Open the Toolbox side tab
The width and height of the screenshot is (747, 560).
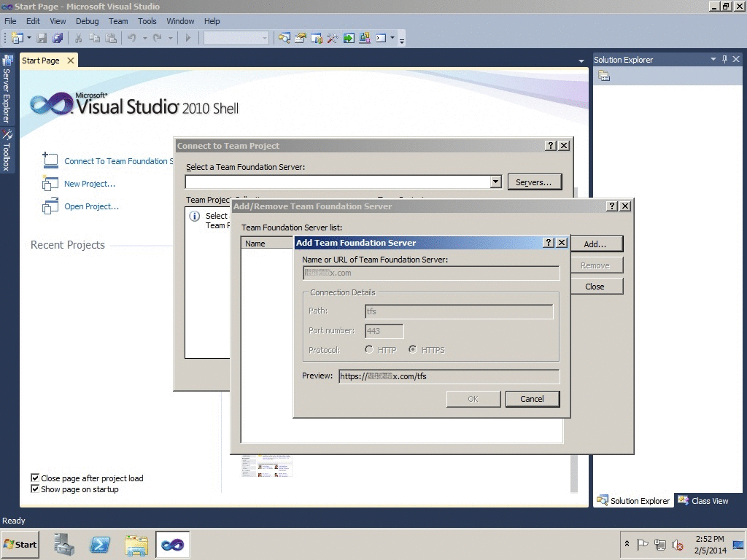tap(7, 150)
